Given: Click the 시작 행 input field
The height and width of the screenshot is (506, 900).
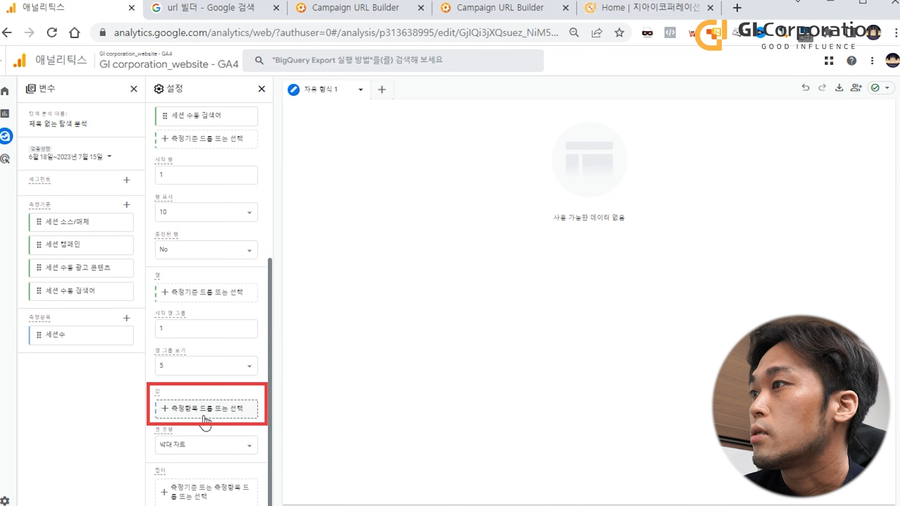Looking at the screenshot, I should coord(206,175).
